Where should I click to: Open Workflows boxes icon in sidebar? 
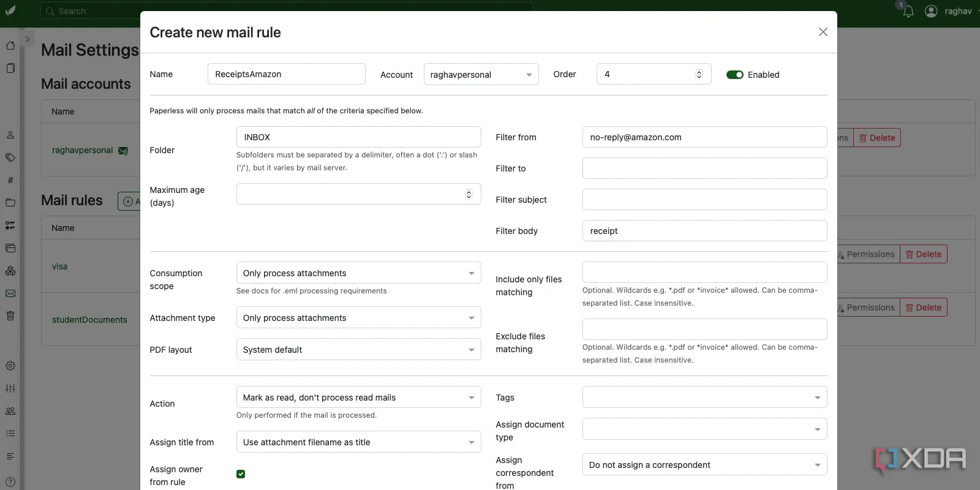click(x=10, y=271)
